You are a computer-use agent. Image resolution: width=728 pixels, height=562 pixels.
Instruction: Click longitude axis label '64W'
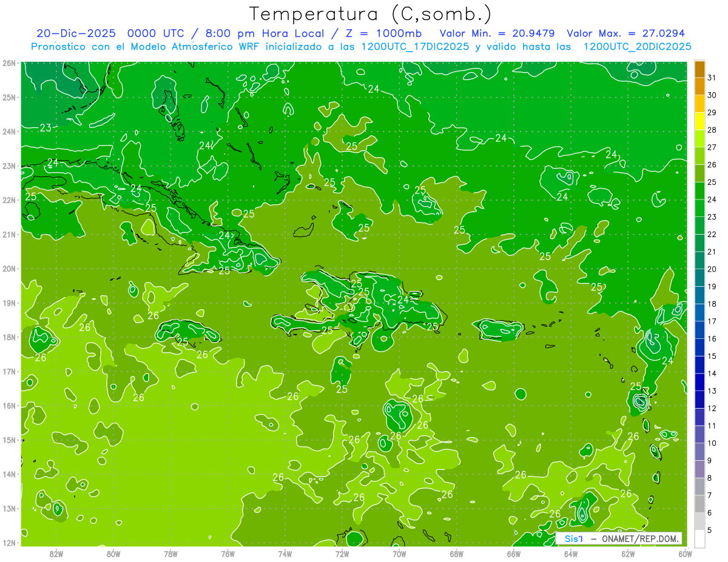571,554
